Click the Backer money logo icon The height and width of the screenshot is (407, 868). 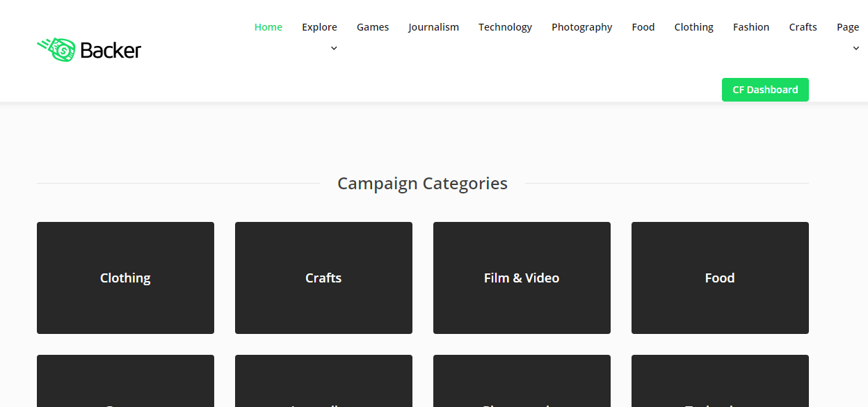(56, 50)
